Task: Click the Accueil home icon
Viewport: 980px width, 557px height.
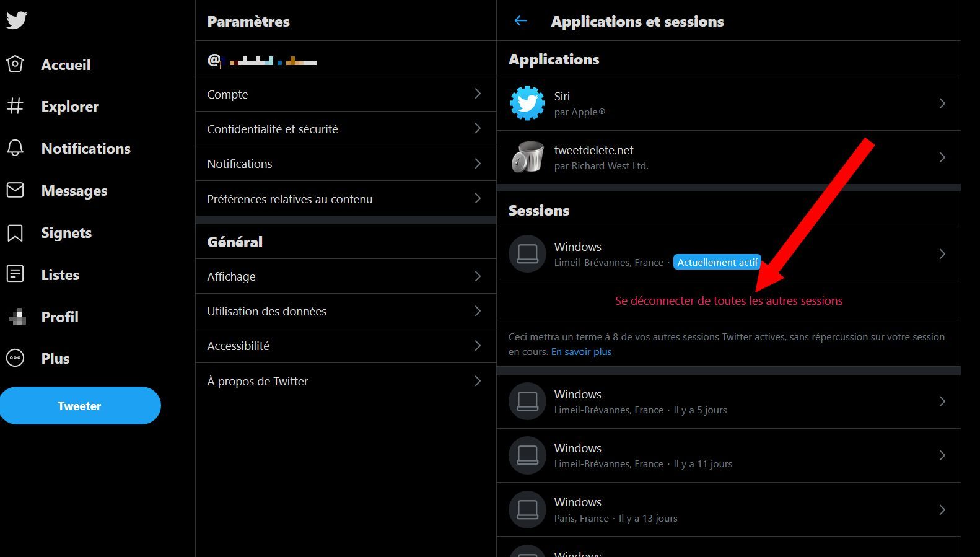Action: [15, 64]
